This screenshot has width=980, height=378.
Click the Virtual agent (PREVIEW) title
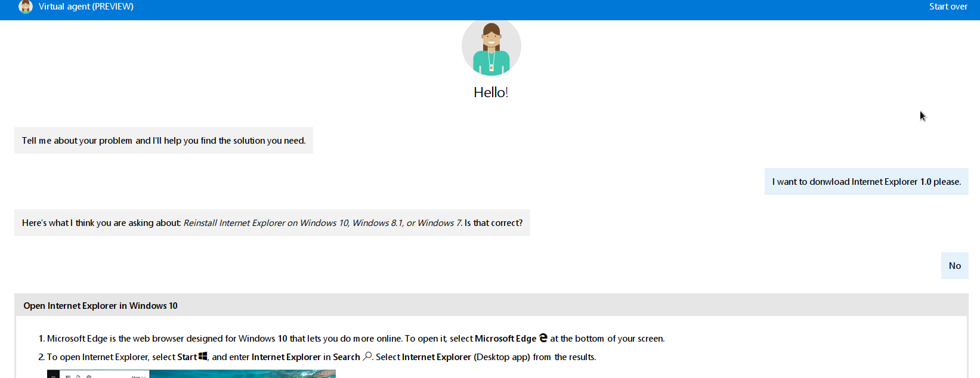(86, 7)
